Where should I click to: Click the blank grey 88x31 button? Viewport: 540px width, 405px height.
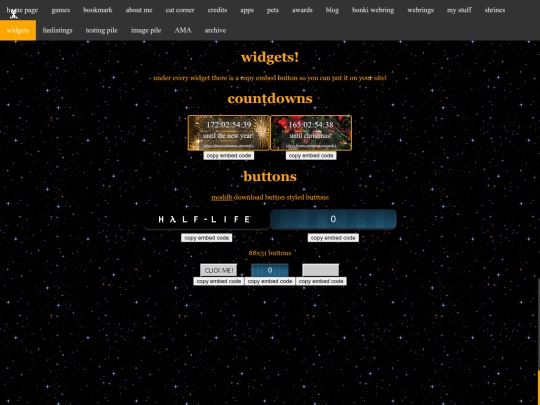point(321,270)
